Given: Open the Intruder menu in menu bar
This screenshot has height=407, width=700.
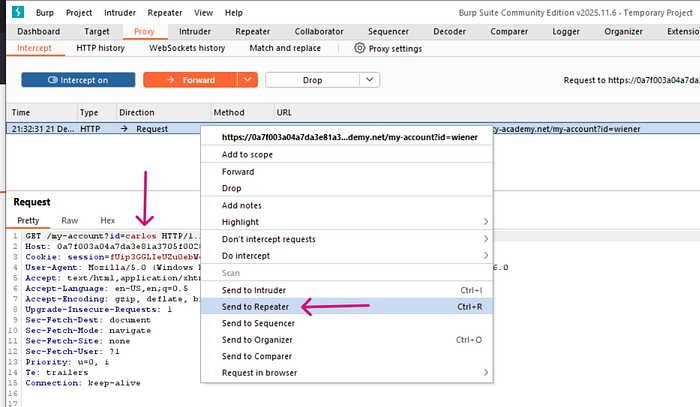Looking at the screenshot, I should pyautogui.click(x=120, y=13).
